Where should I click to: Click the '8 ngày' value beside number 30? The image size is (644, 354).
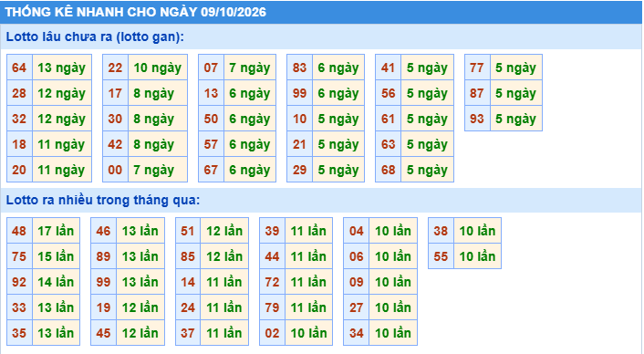click(158, 119)
